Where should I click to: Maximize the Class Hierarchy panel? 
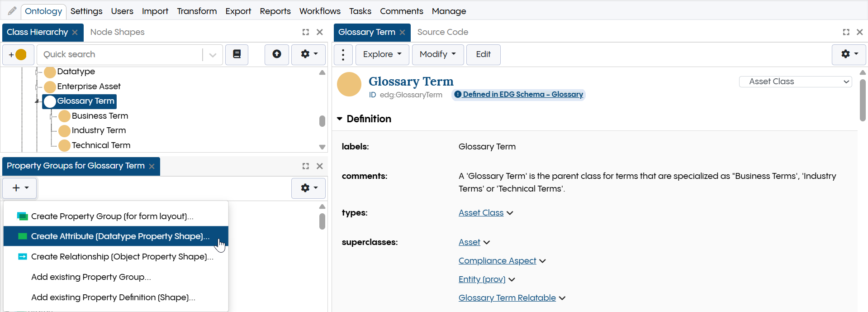(x=306, y=32)
